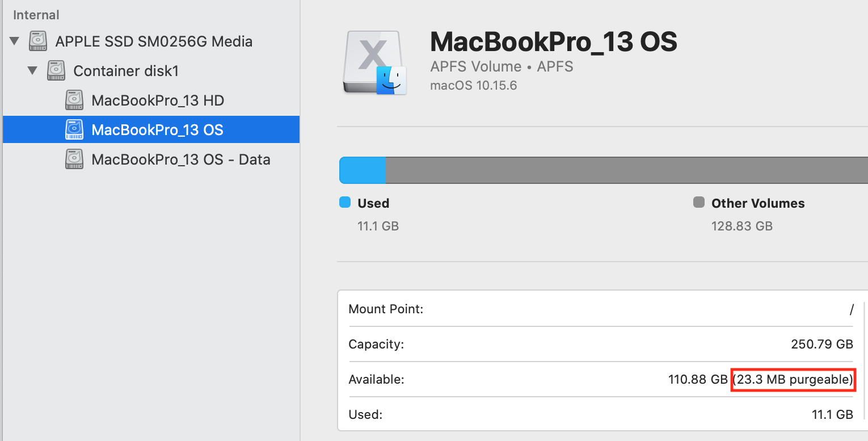Select the MacBookPro_13 OS - Data volume name
The width and height of the screenshot is (868, 441).
[180, 159]
